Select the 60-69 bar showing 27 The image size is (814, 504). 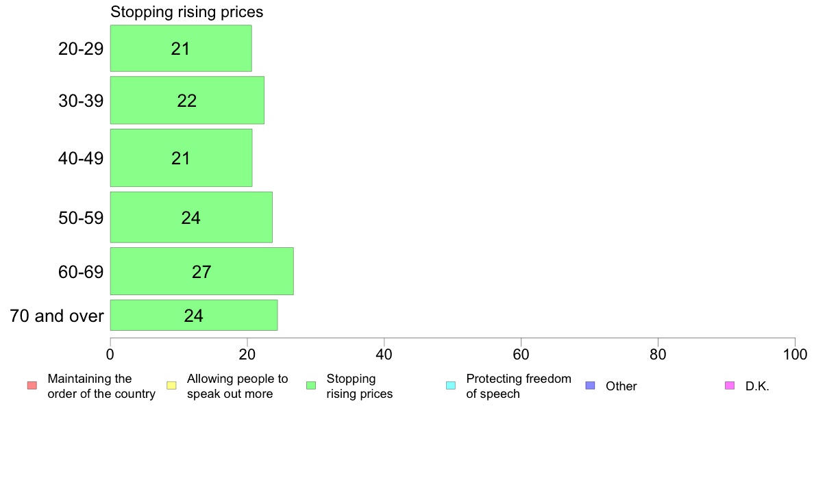click(x=201, y=271)
